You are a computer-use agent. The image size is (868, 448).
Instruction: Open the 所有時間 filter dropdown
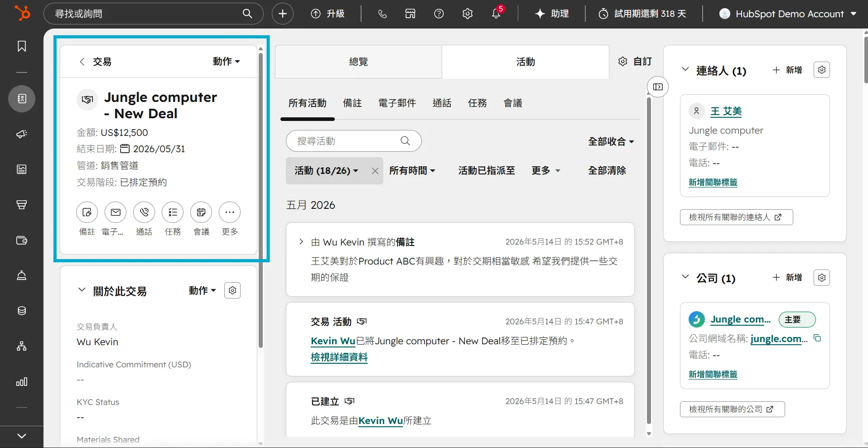point(412,171)
